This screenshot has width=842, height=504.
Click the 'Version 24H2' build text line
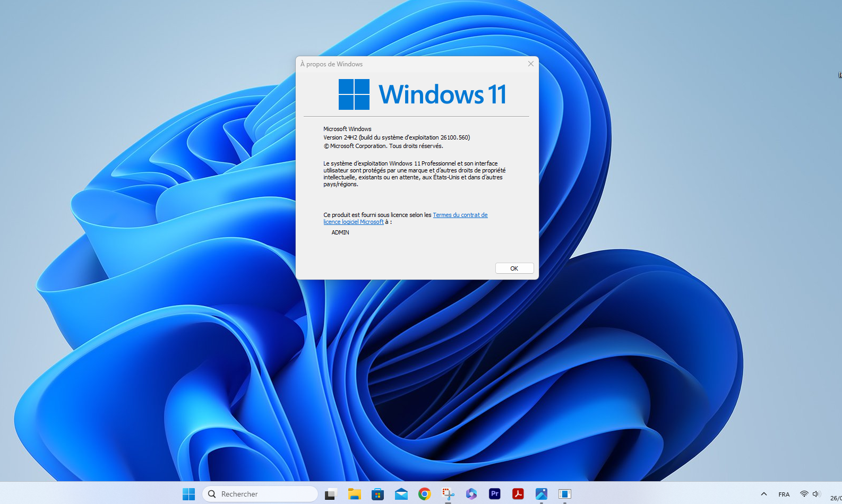coord(397,137)
